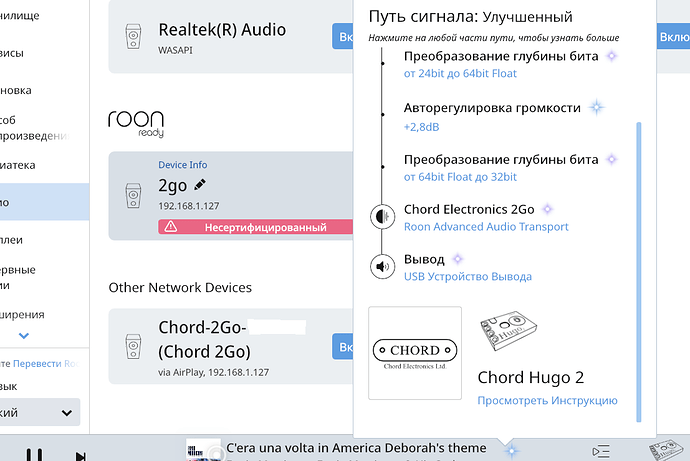The height and width of the screenshot is (461, 690).
Task: Click the WASAPI label under Realtek(R) Audio
Action: tap(175, 50)
